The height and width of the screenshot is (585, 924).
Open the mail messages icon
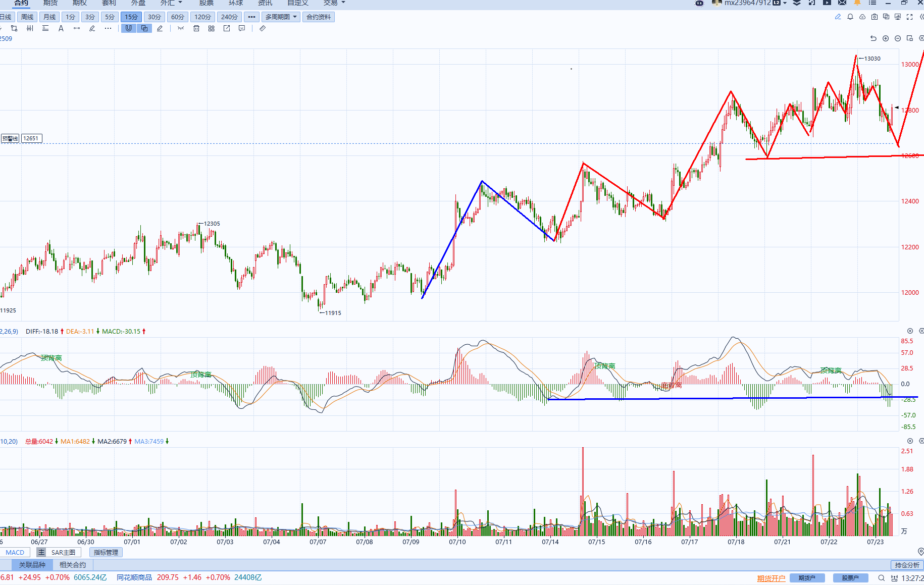[842, 3]
